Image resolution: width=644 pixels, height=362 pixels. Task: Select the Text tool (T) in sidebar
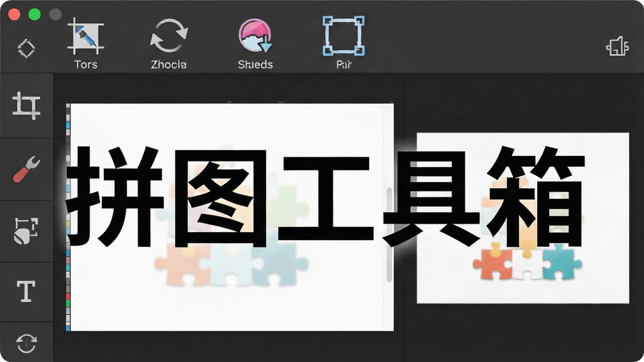coord(26,292)
